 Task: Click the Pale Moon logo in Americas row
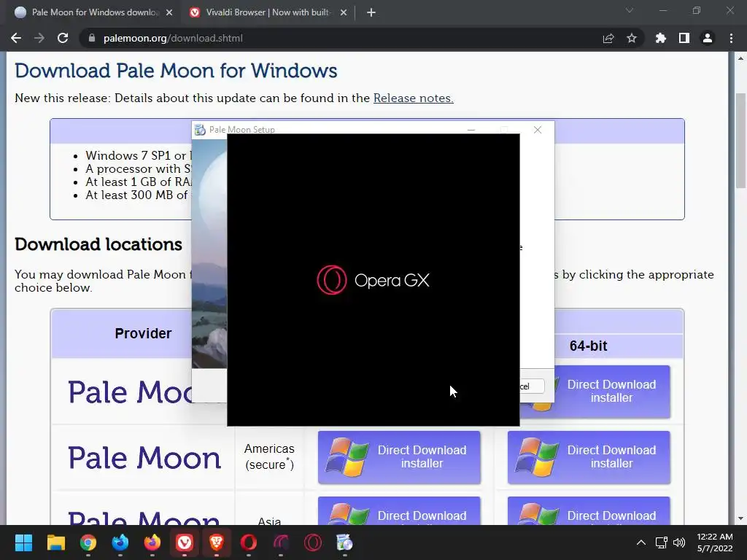coord(144,458)
